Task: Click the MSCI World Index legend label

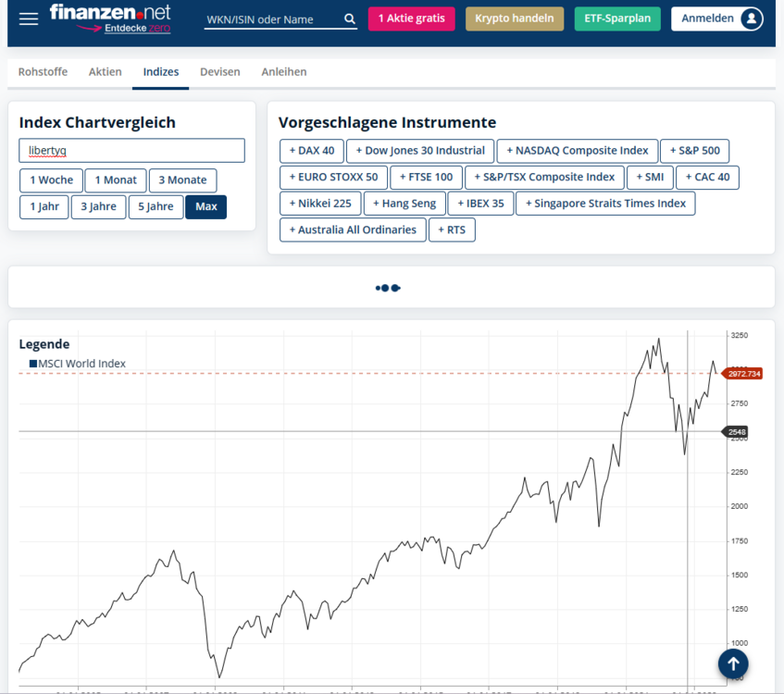Action: (x=81, y=364)
